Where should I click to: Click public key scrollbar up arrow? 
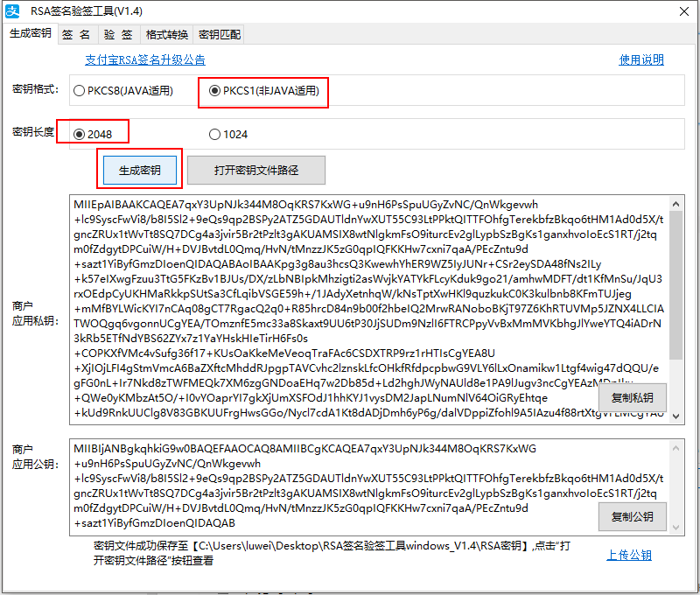675,448
